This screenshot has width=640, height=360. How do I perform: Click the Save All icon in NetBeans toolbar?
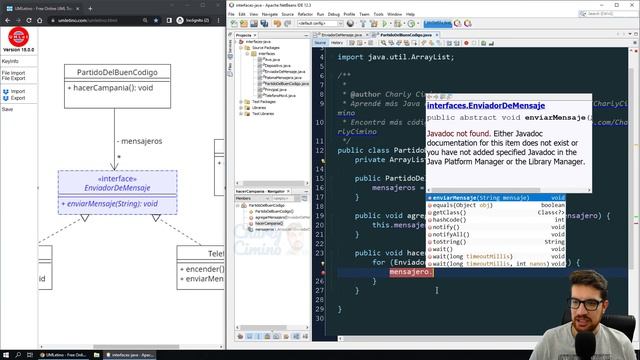264,24
